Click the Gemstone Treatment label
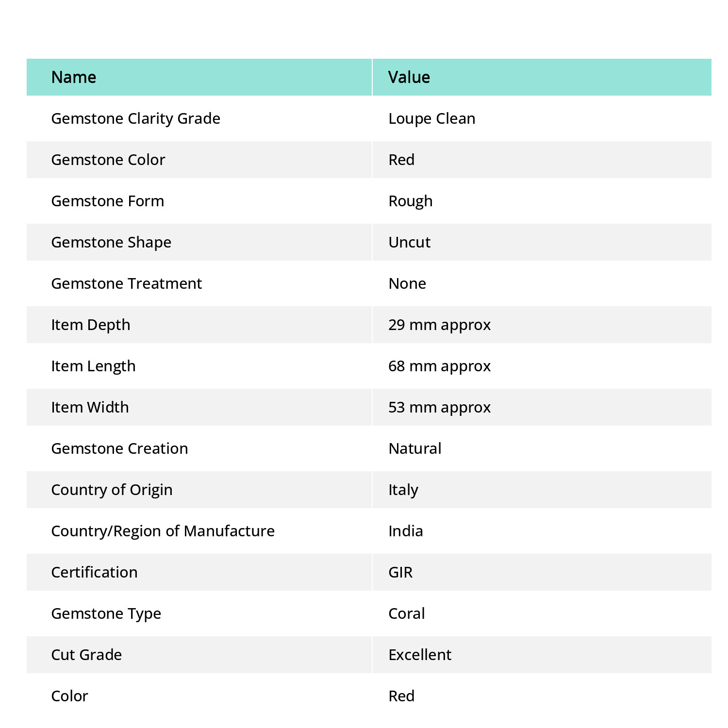 point(127,283)
